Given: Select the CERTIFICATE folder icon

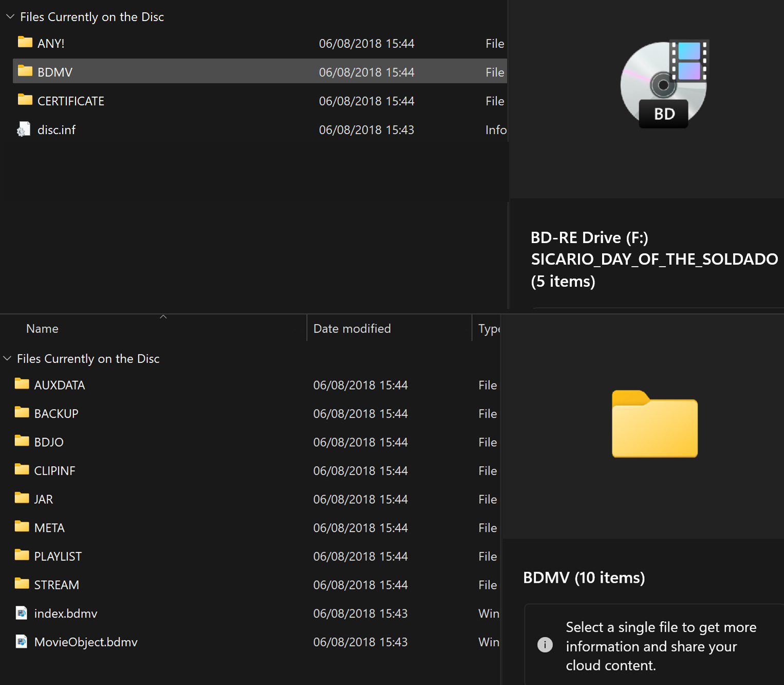Looking at the screenshot, I should [x=25, y=100].
